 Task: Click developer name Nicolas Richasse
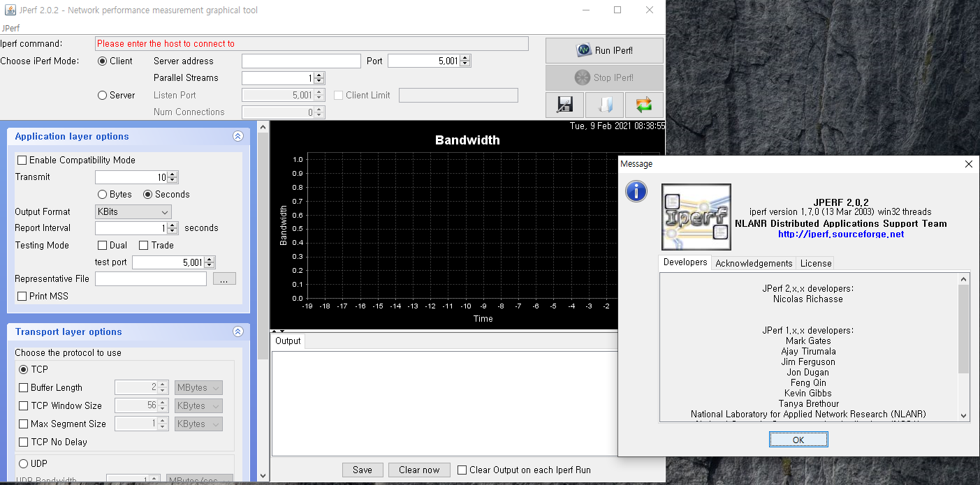tap(807, 299)
